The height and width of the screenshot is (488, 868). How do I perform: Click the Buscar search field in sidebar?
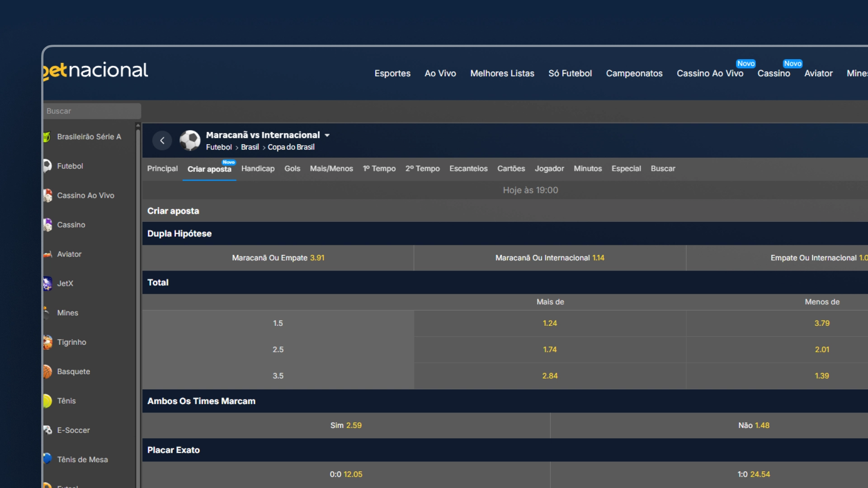(x=92, y=111)
